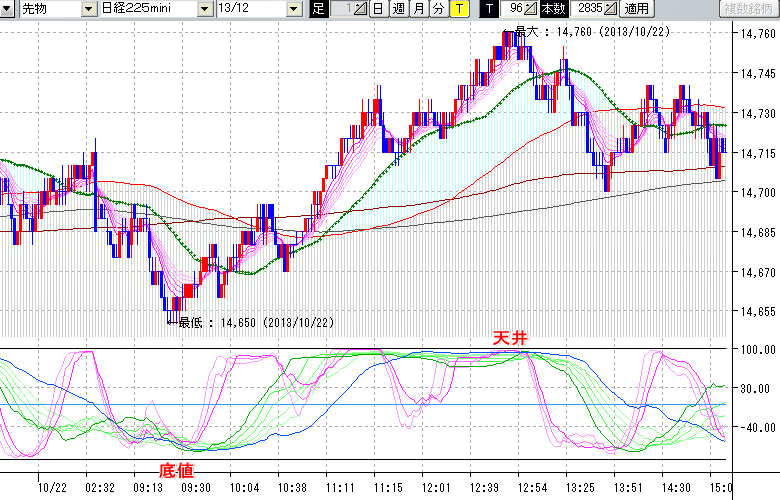Viewport: 780px width, 500px height.
Task: Toggle the yellow T tick button
Action: (459, 9)
